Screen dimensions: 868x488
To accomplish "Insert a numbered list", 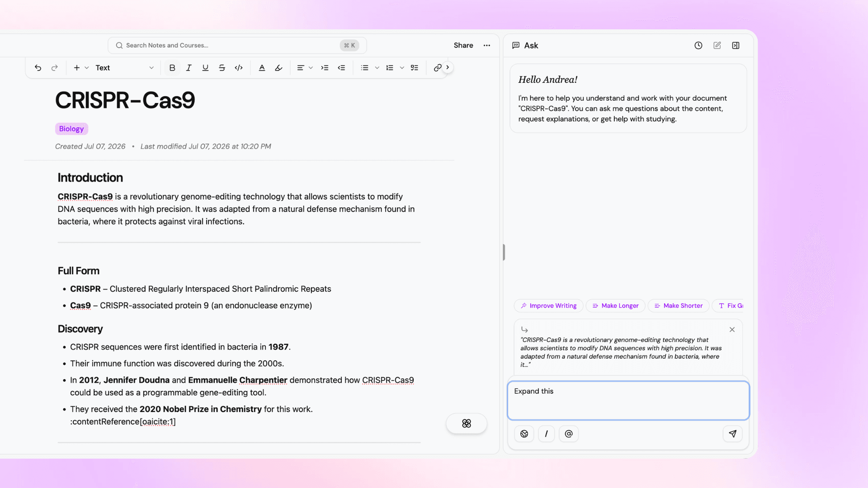I will [390, 68].
